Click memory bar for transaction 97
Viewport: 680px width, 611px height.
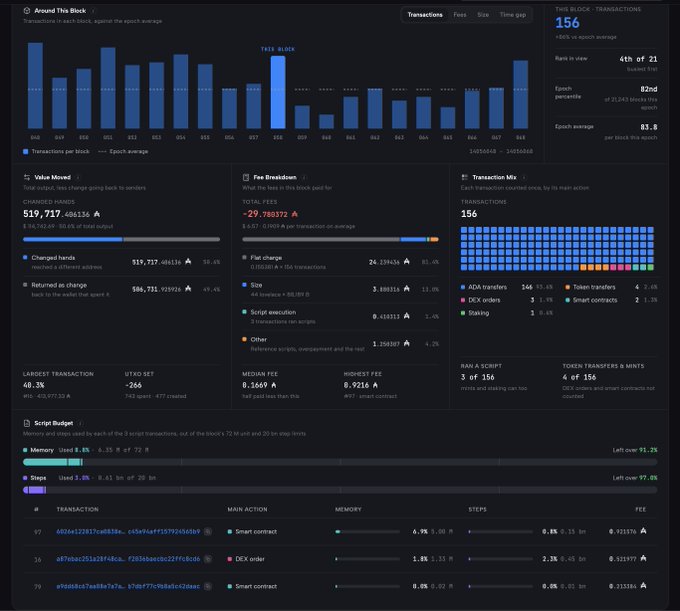point(367,532)
